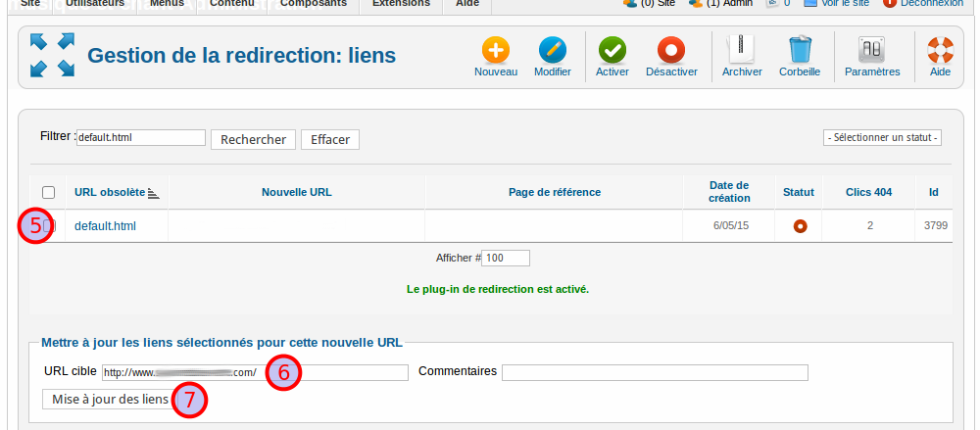
Task: Click the Modifier pencil icon
Action: (553, 50)
